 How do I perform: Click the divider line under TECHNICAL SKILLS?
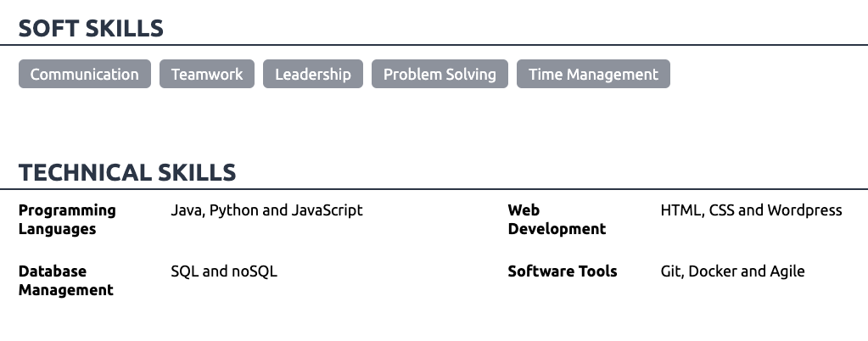point(434,189)
